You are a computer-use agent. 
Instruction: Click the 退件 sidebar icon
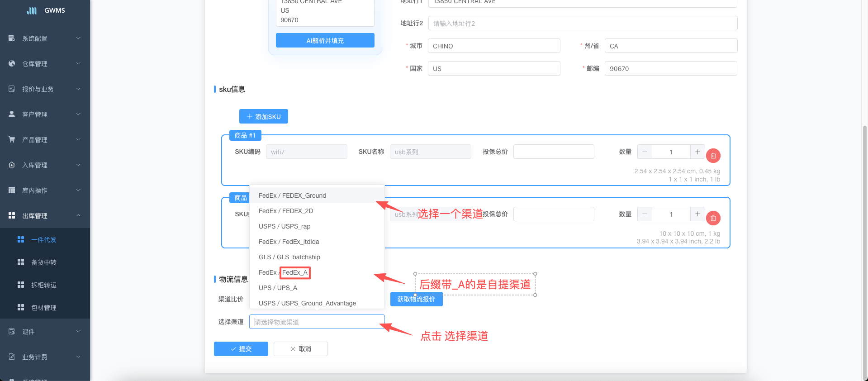pyautogui.click(x=12, y=332)
